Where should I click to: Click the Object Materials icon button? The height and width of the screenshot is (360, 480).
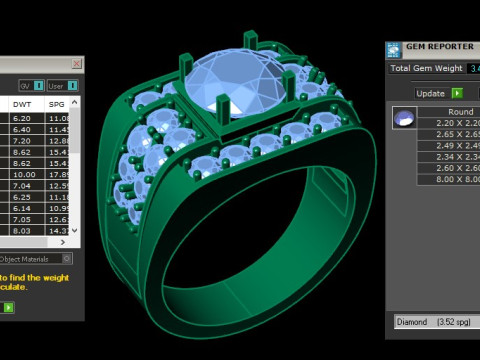tap(67, 259)
